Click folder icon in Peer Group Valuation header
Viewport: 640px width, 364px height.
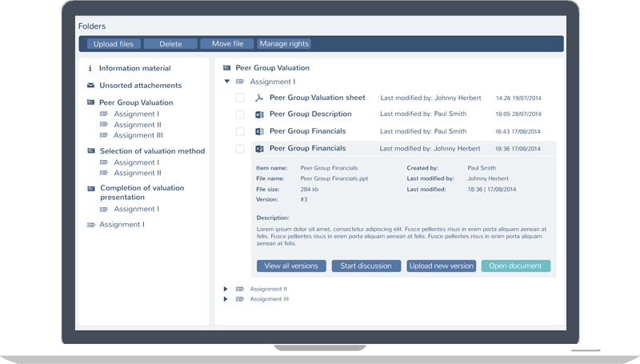[x=227, y=69]
